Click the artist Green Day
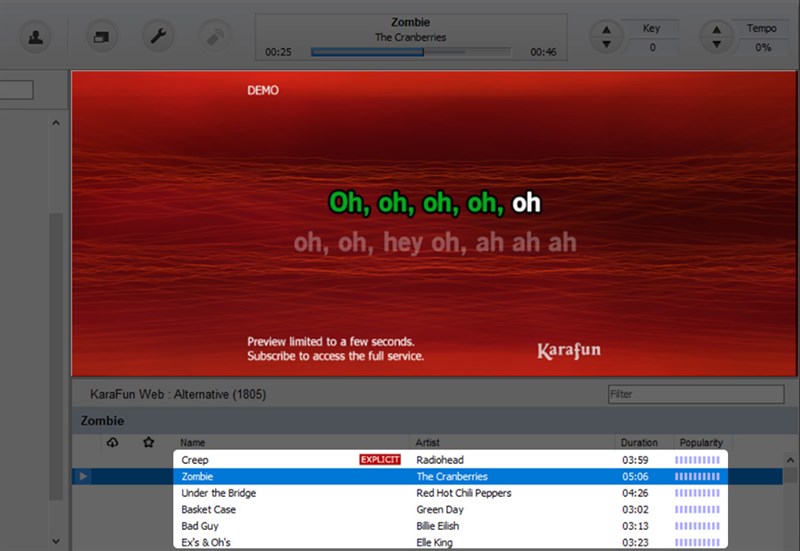Image resolution: width=800 pixels, height=551 pixels. click(x=440, y=509)
